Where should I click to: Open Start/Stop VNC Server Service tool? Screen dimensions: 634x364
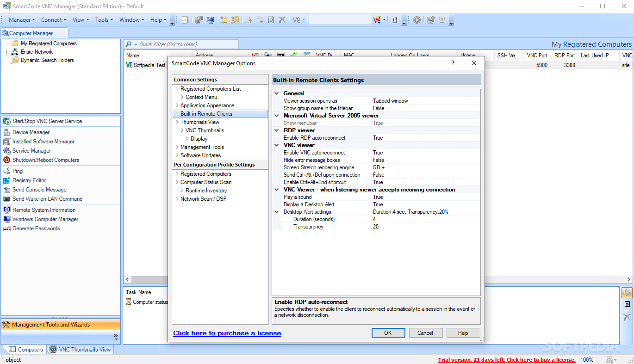43,121
